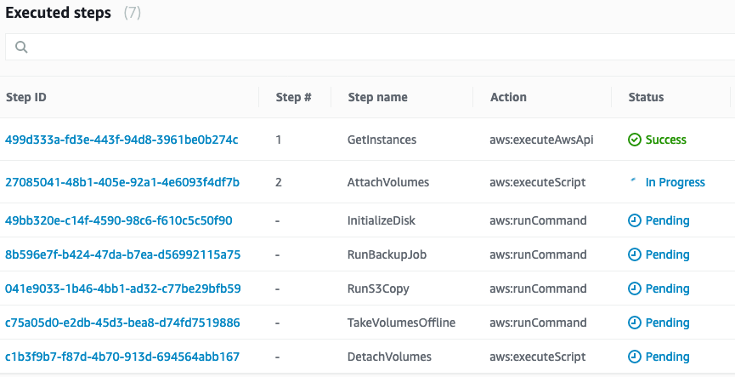Click the RunS3Copy step name
Screen dimensions: 735x377
tap(378, 289)
